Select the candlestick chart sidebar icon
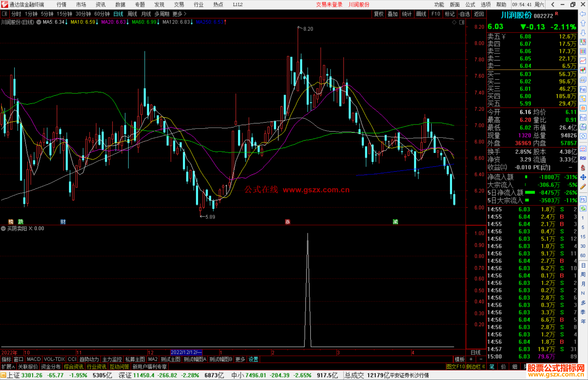The image size is (588, 380). [x=583, y=70]
